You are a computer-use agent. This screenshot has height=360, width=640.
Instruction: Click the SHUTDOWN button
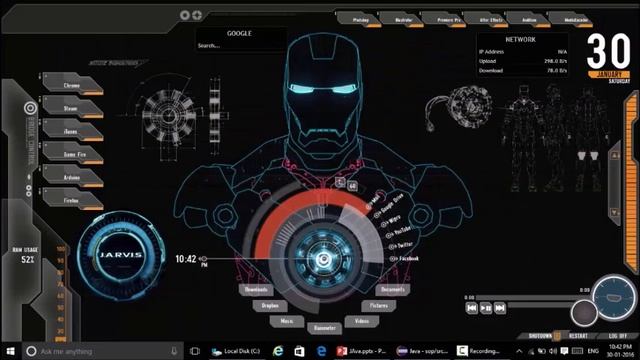pyautogui.click(x=540, y=336)
